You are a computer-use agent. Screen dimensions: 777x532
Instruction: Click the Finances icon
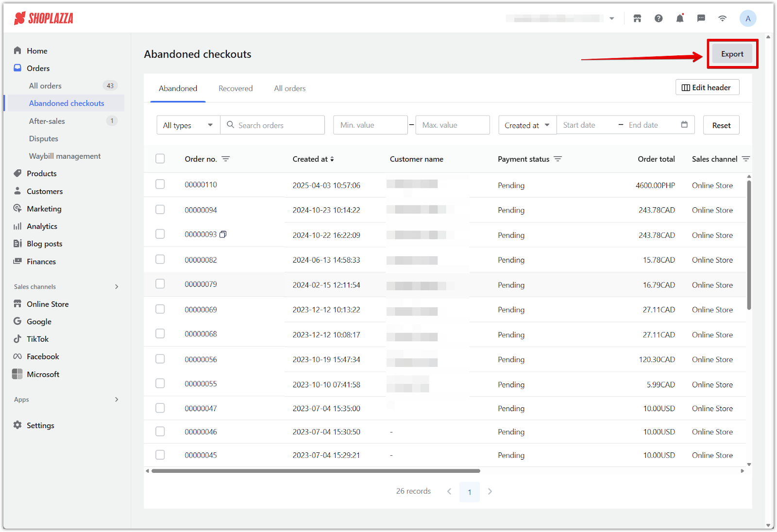point(17,261)
